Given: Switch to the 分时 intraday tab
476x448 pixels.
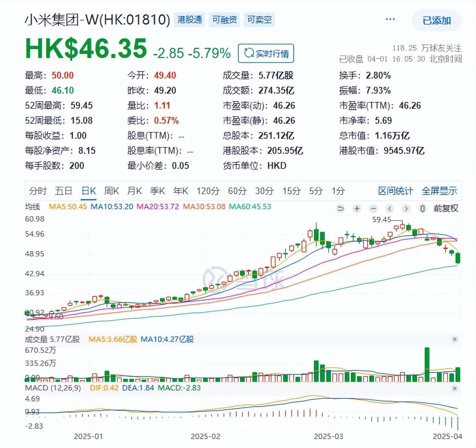Looking at the screenshot, I should click(38, 191).
